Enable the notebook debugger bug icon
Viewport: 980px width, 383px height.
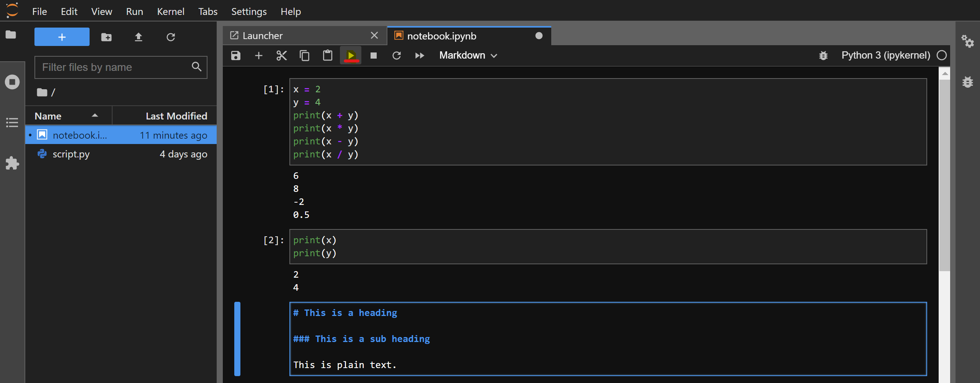point(823,56)
